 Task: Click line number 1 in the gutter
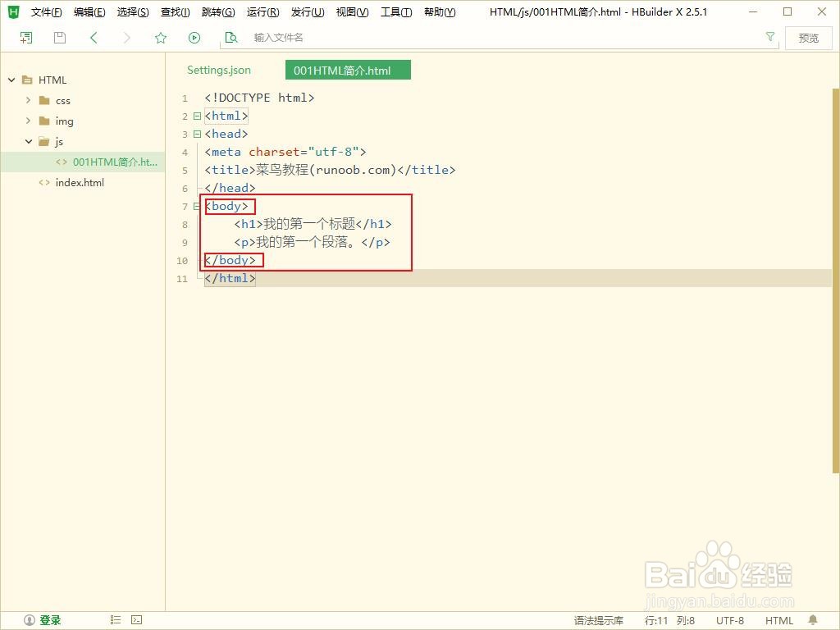(185, 98)
